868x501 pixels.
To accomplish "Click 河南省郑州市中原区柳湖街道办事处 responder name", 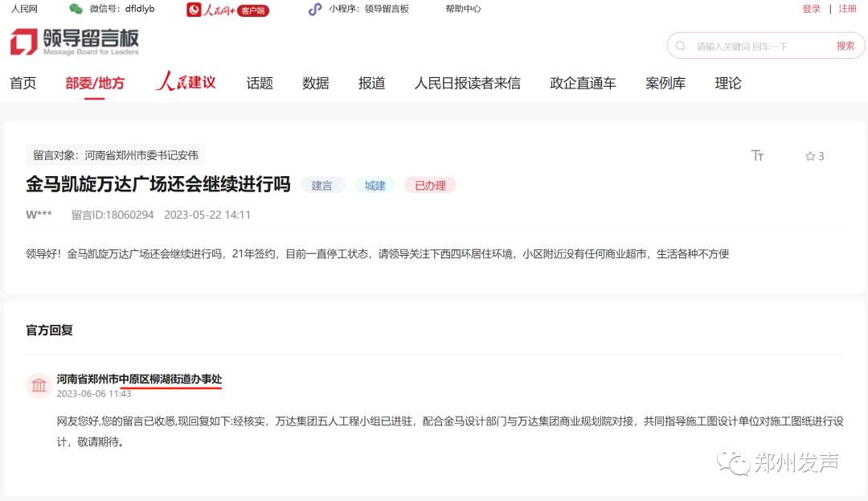I will [x=139, y=380].
